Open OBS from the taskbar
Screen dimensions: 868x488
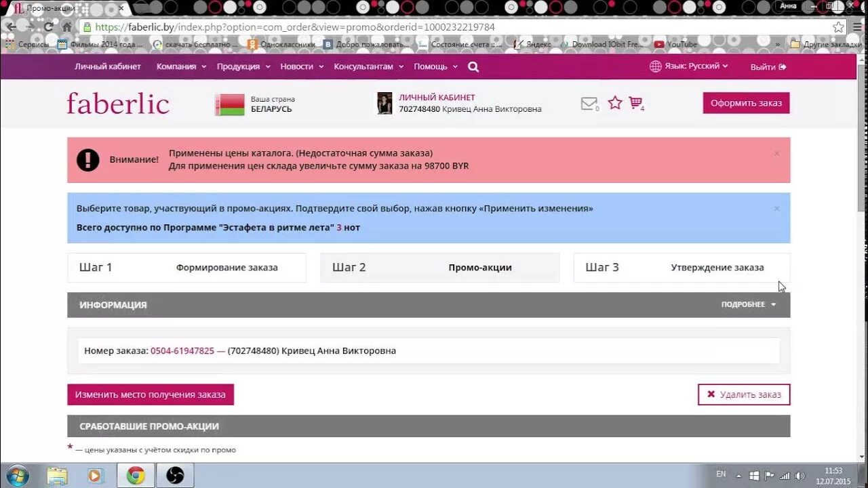175,476
